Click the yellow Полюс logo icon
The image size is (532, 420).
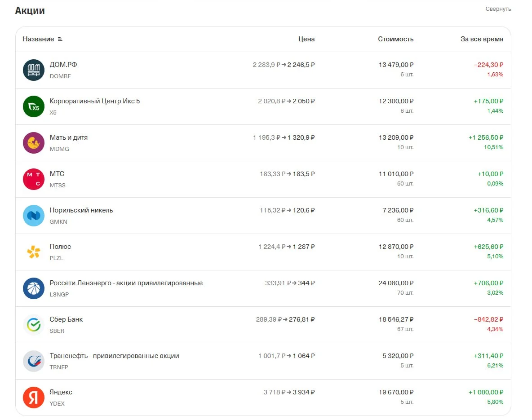(34, 252)
